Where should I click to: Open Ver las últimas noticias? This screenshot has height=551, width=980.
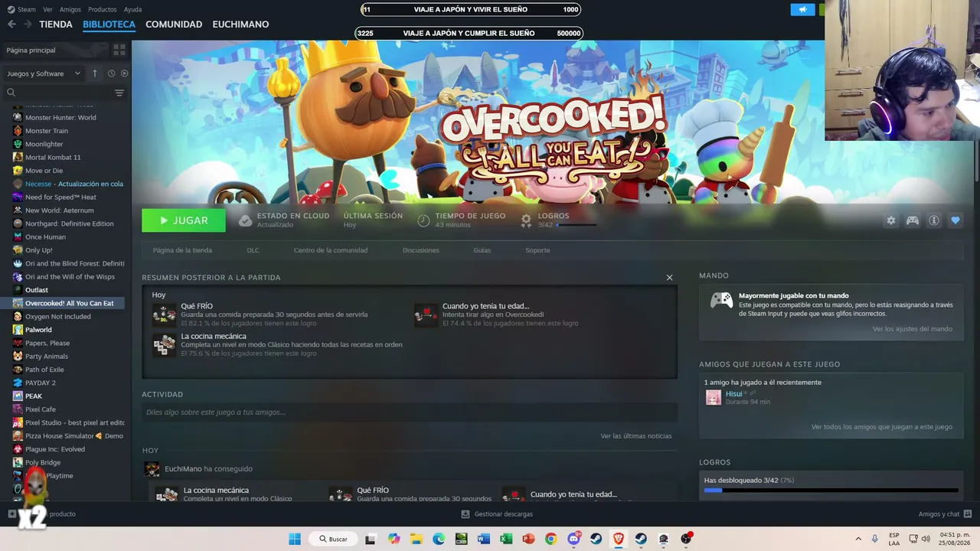click(636, 436)
